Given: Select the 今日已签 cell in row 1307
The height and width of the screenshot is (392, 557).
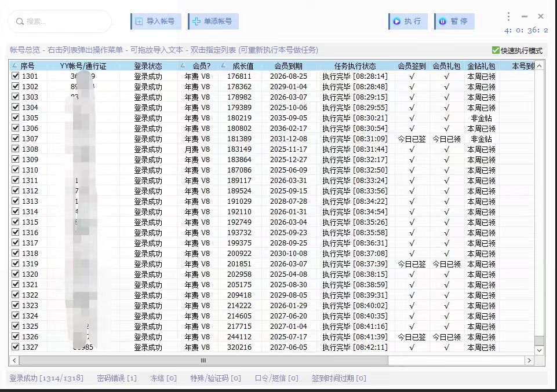Looking at the screenshot, I should coord(412,139).
